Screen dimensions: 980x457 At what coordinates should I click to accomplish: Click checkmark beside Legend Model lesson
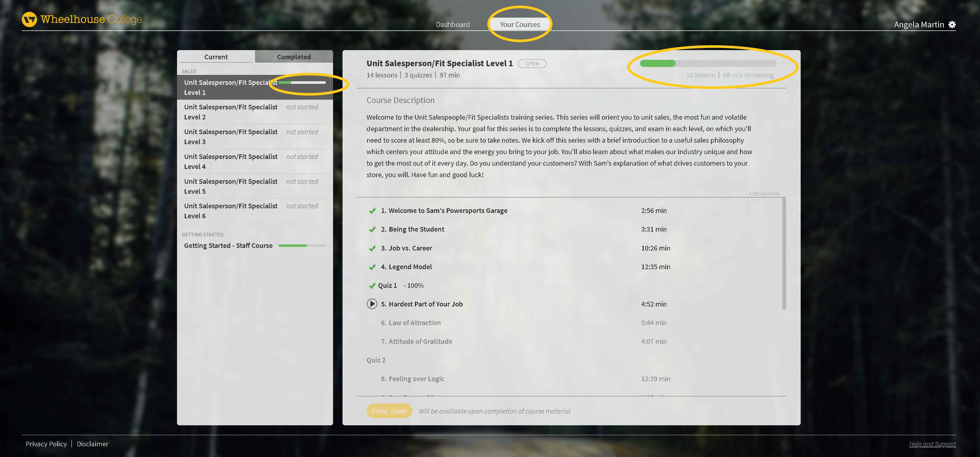pyautogui.click(x=372, y=267)
